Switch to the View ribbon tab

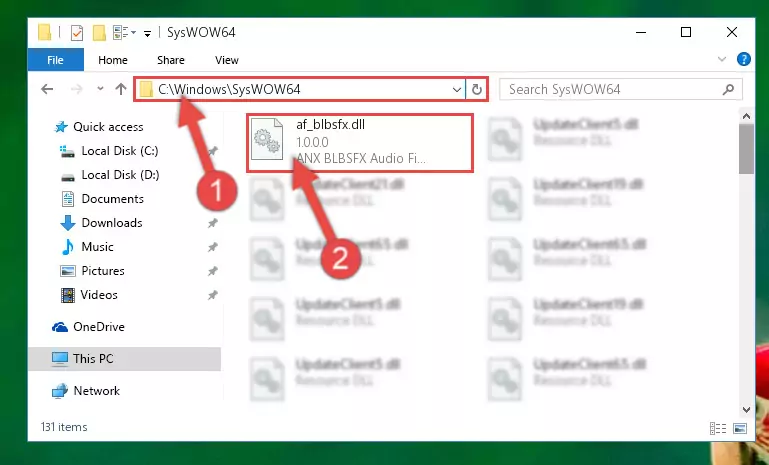[x=227, y=60]
